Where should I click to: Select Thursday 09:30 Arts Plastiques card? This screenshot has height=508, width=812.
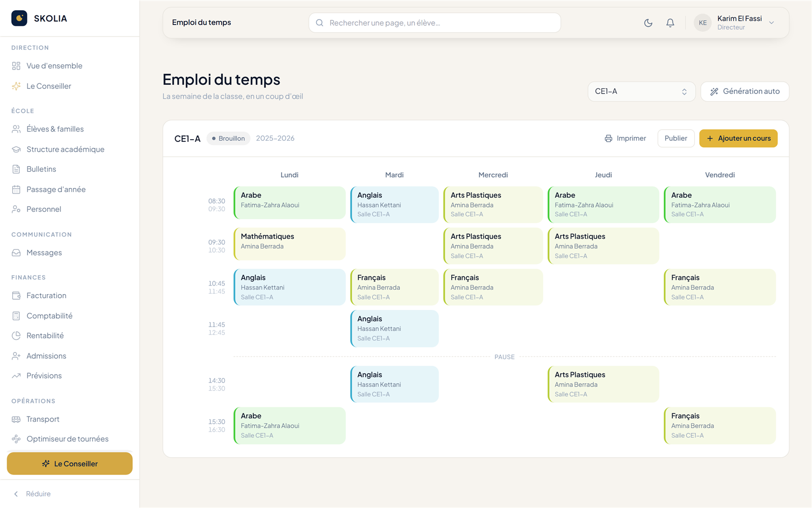(603, 246)
